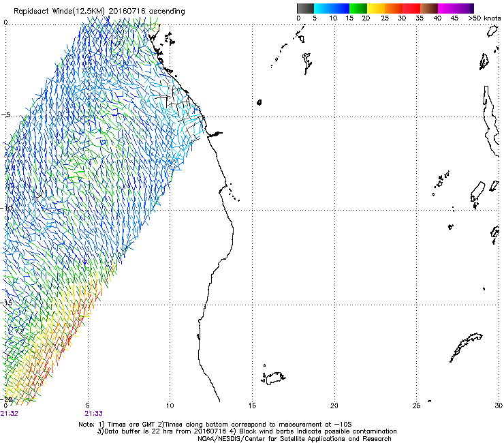
Task: Click the "20" legend label under color bar
Action: click(366, 18)
